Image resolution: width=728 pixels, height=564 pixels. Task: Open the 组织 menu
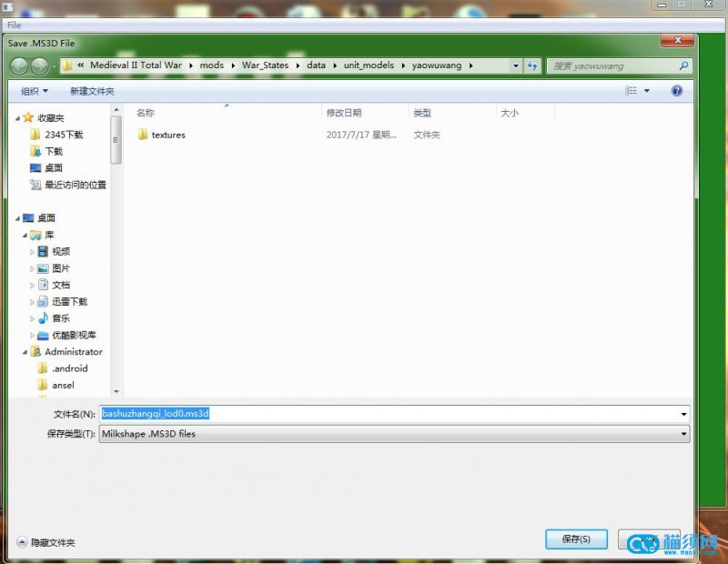click(x=35, y=91)
